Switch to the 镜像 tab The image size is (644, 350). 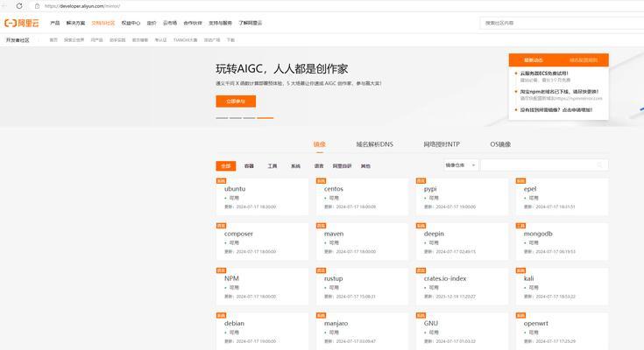point(320,144)
